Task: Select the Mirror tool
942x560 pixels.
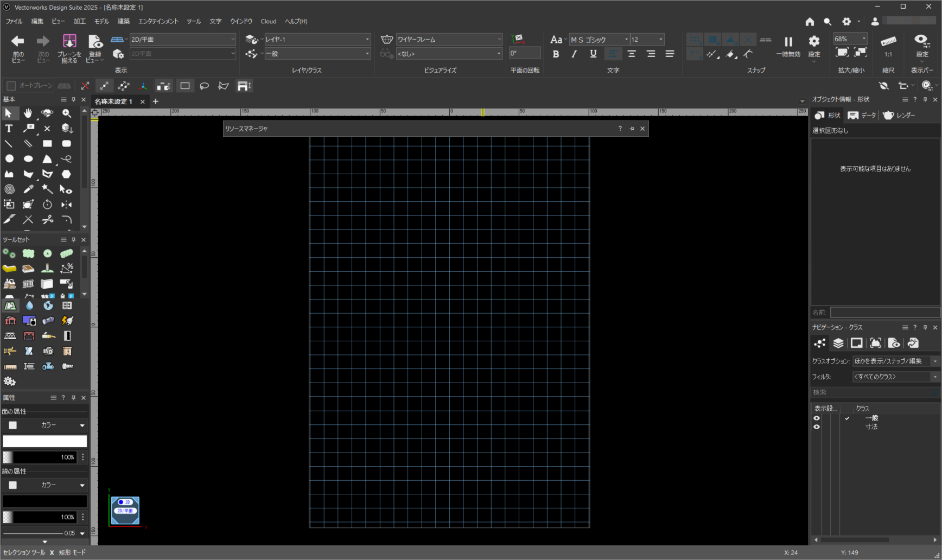Action: click(x=67, y=204)
